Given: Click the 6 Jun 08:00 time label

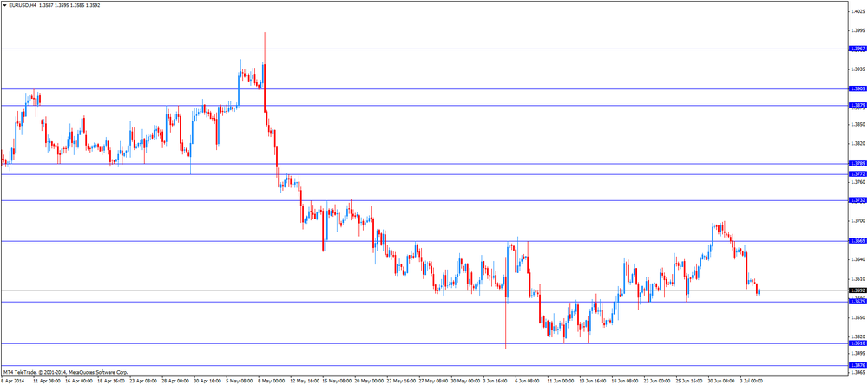Looking at the screenshot, I should tap(529, 382).
